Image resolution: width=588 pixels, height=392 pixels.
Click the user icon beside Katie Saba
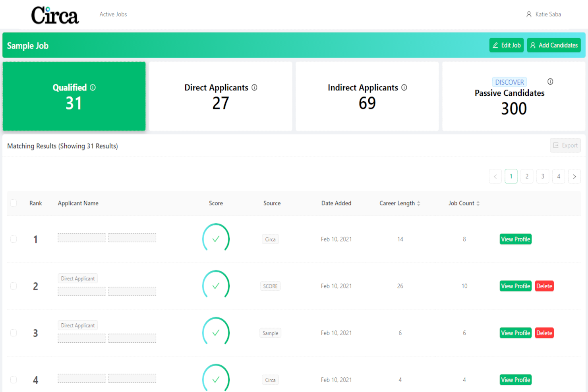pyautogui.click(x=529, y=14)
